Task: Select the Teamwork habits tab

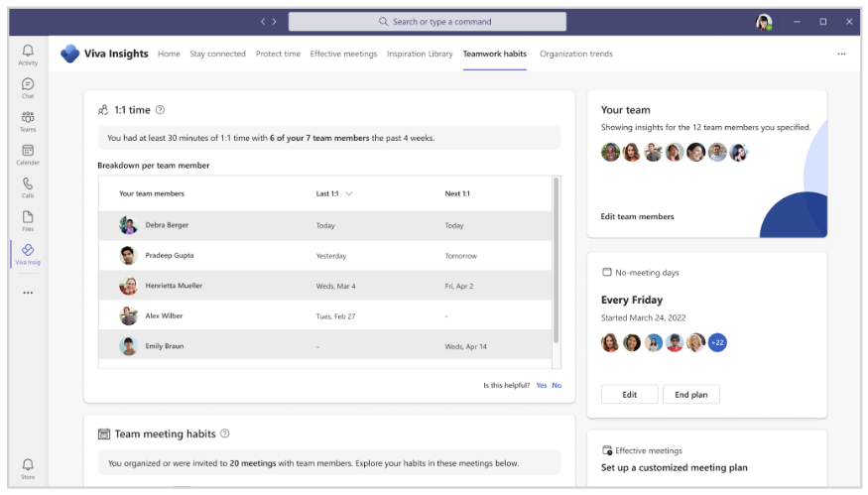Action: tap(495, 54)
